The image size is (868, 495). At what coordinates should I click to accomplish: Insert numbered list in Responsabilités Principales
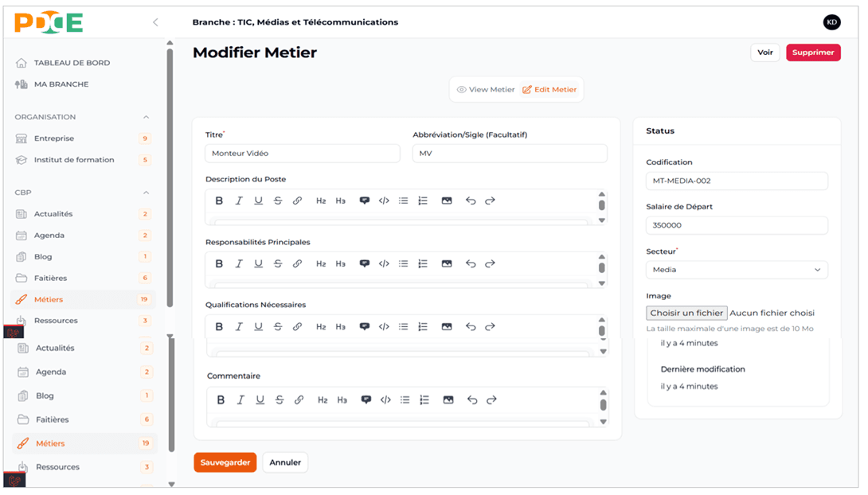tap(423, 263)
